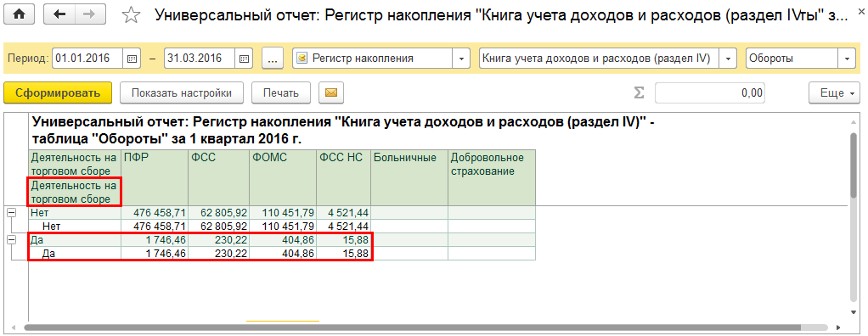The width and height of the screenshot is (868, 336).
Task: Click the start date field 01.01.2016
Action: [x=87, y=58]
